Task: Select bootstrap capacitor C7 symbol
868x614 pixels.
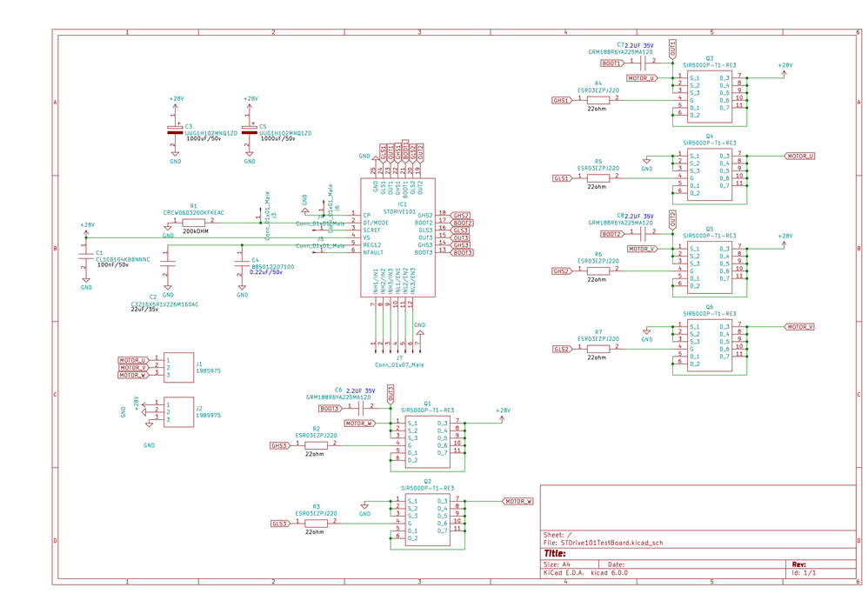Action: point(644,63)
